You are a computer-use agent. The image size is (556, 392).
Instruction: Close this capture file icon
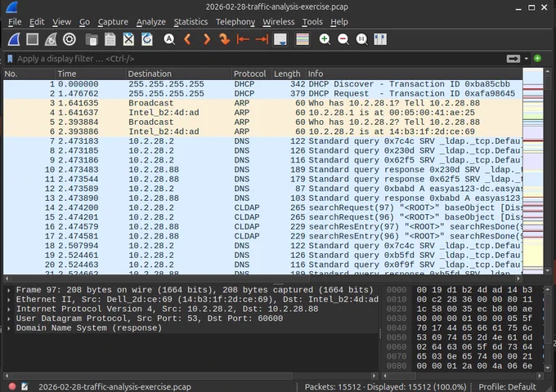point(128,39)
